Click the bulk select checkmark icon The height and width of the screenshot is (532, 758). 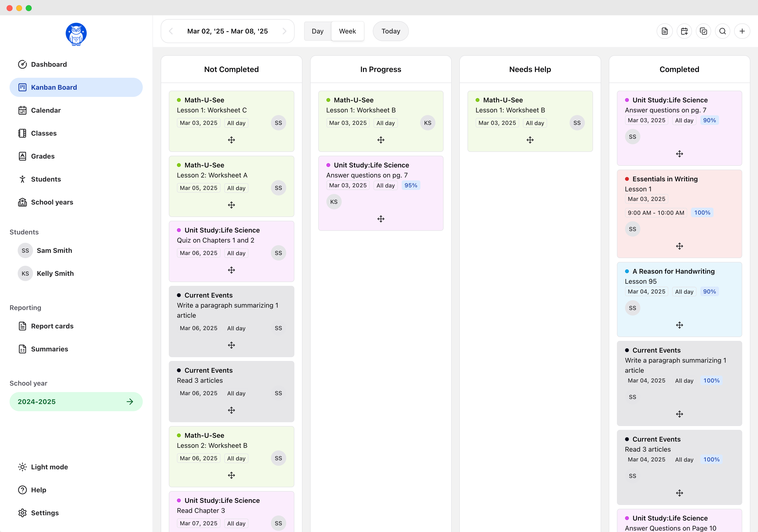coord(703,31)
